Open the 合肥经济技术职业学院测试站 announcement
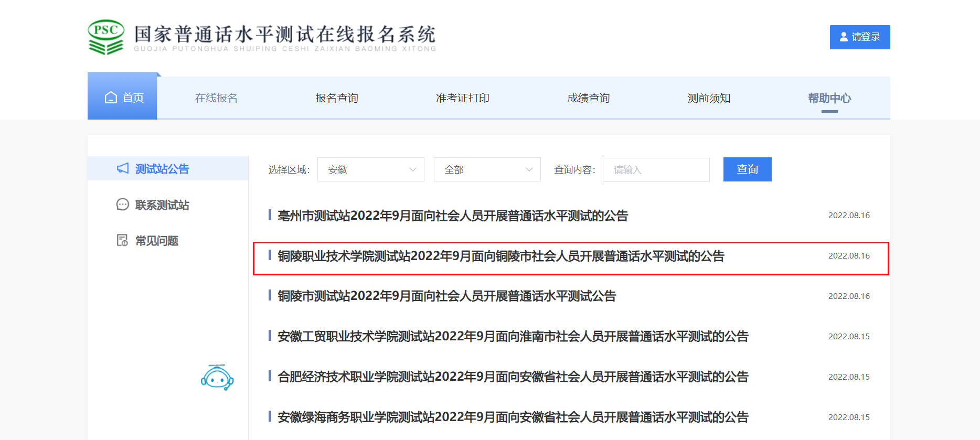Image resolution: width=980 pixels, height=440 pixels. (513, 377)
